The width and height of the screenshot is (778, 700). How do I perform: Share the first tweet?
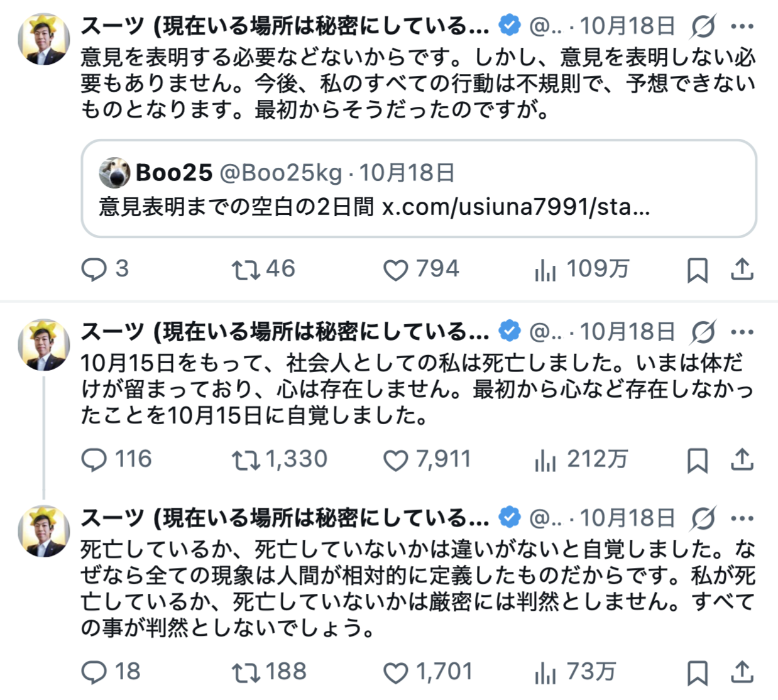pos(742,269)
